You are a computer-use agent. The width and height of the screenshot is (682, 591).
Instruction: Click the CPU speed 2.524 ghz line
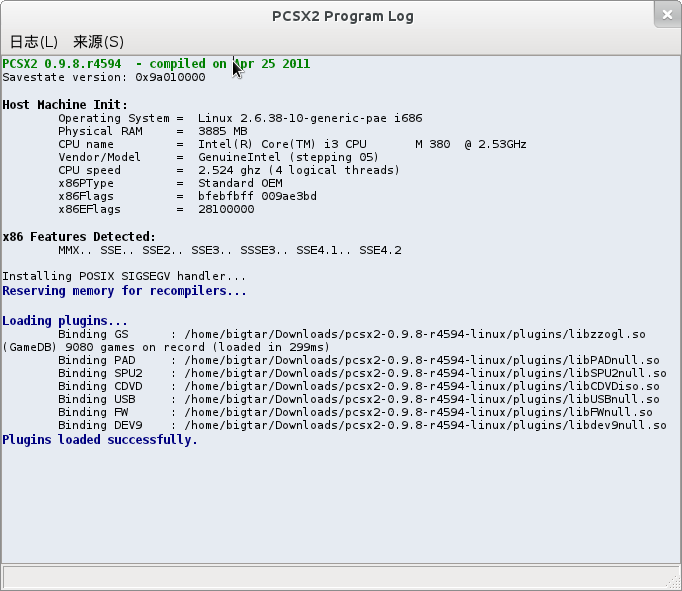pyautogui.click(x=229, y=170)
